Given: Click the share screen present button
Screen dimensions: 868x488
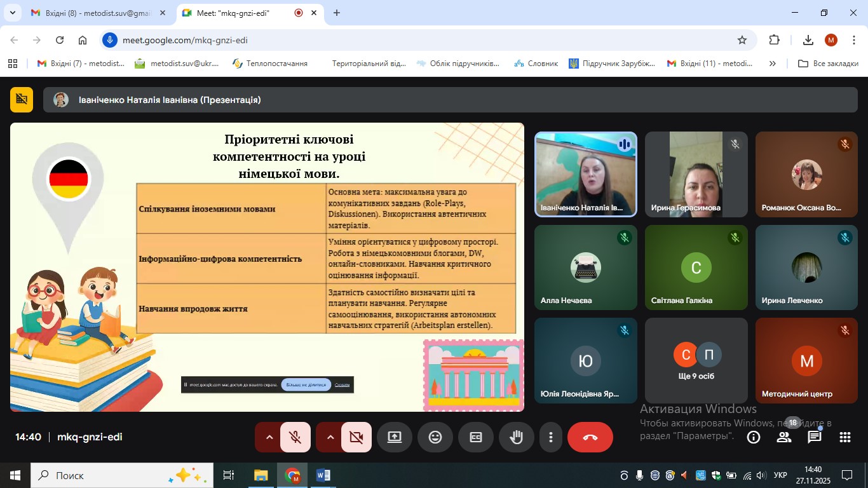Looking at the screenshot, I should tap(395, 437).
